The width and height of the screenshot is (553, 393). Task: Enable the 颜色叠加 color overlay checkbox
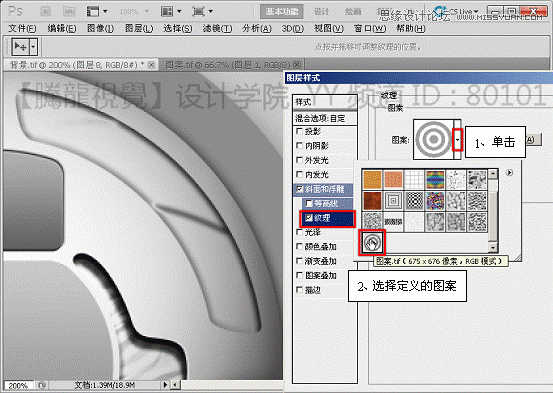pos(299,246)
